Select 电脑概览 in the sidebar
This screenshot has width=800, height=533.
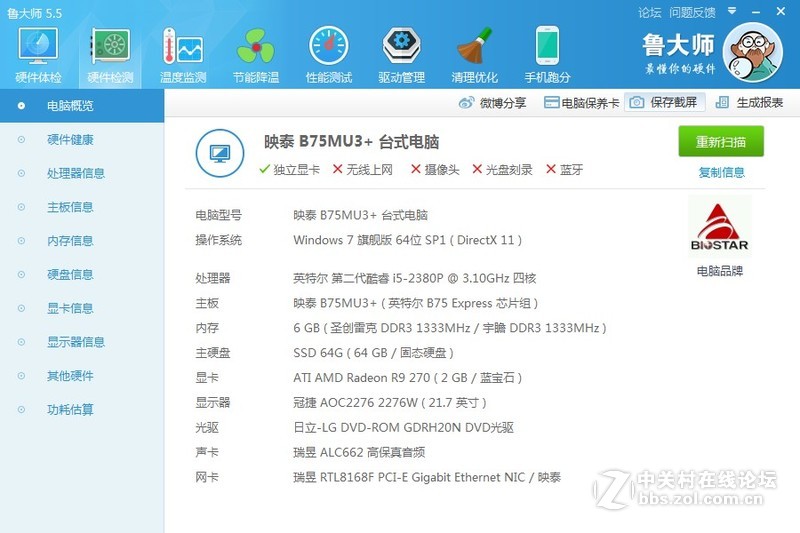tap(82, 106)
